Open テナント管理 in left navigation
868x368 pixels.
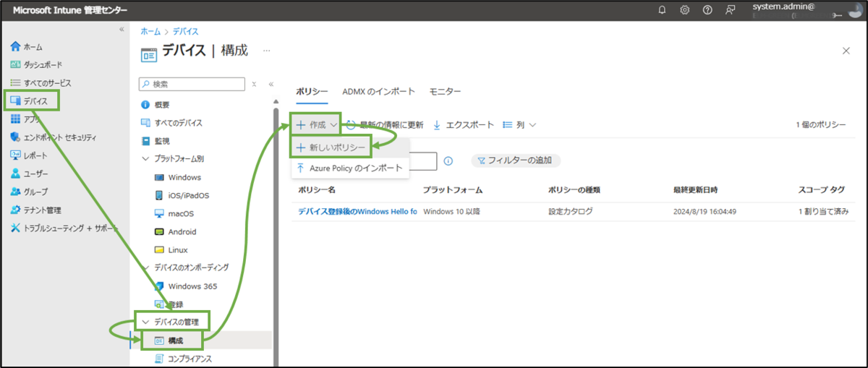[x=36, y=210]
